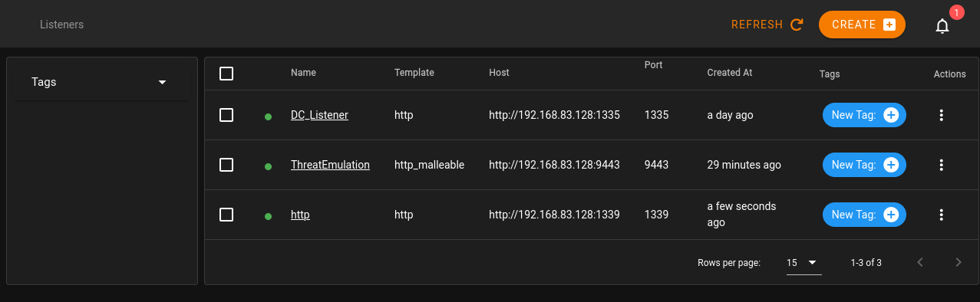980x302 pixels.
Task: Click the Refresh circular arrow icon
Action: [x=797, y=25]
